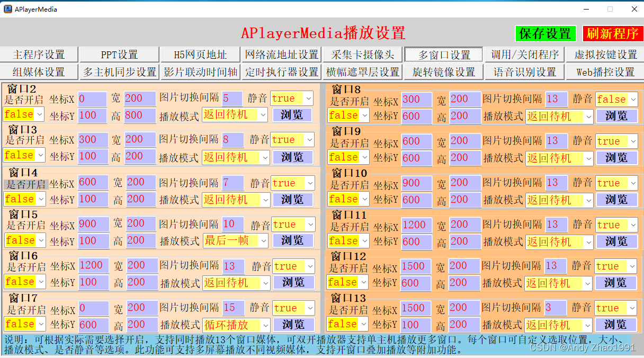Image resolution: width=644 pixels, height=358 pixels.
Task: Click 窗口2 高 field showing 800
Action: (x=140, y=115)
